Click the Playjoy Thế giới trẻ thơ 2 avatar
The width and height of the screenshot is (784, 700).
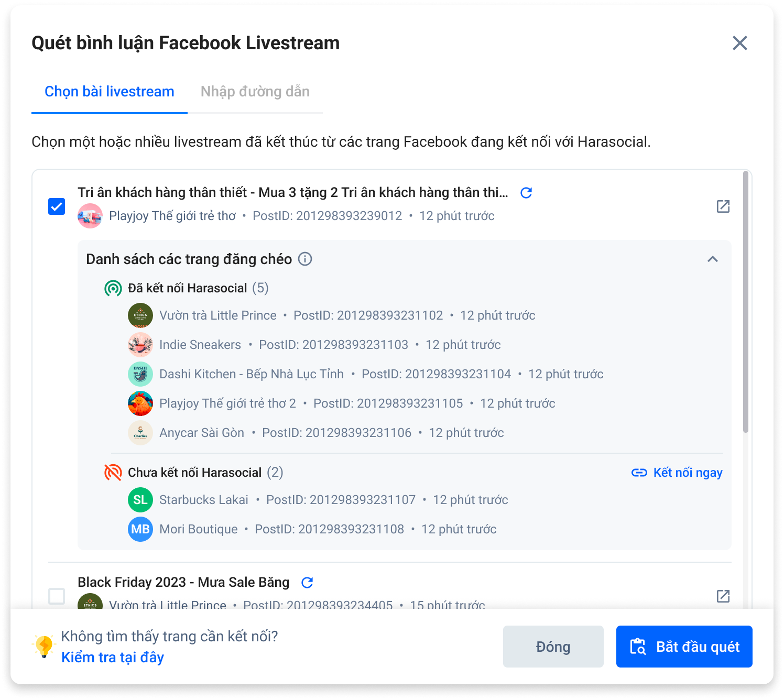pyautogui.click(x=140, y=403)
